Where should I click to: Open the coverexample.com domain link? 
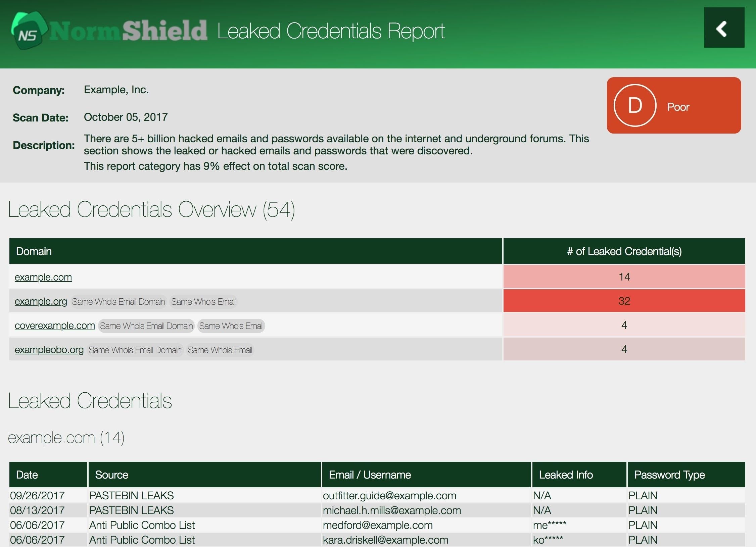tap(54, 325)
